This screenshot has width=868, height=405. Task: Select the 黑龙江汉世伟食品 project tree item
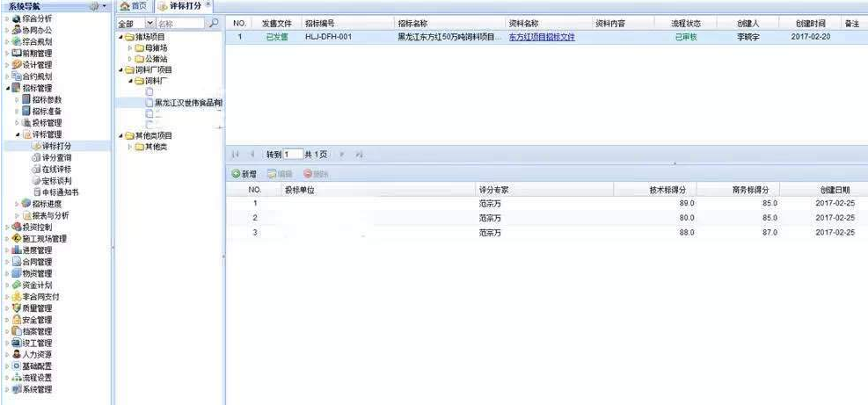point(187,103)
